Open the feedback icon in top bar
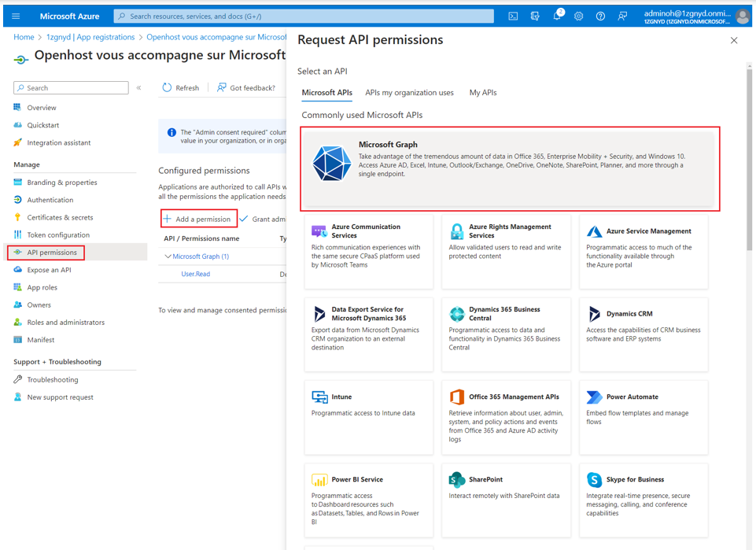The height and width of the screenshot is (550, 756). tap(622, 17)
